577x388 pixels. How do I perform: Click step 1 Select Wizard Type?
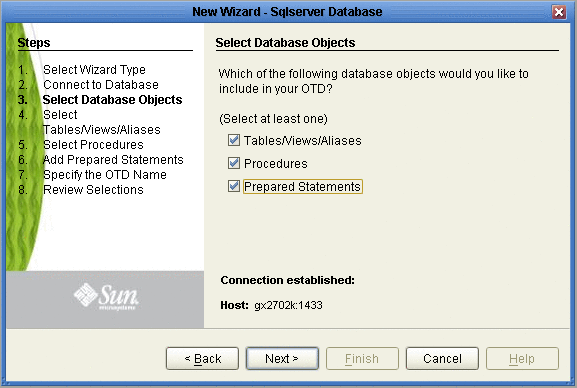(94, 70)
